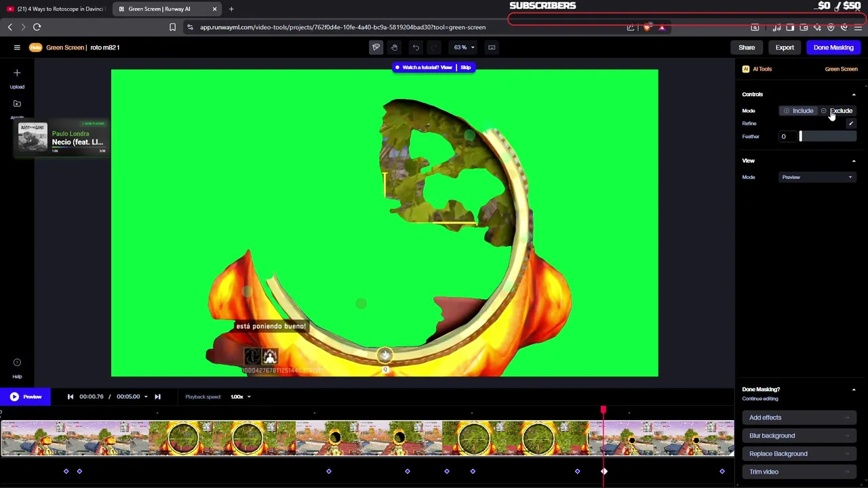Collapse the Controls section
Image resolution: width=868 pixels, height=488 pixels.
(854, 95)
